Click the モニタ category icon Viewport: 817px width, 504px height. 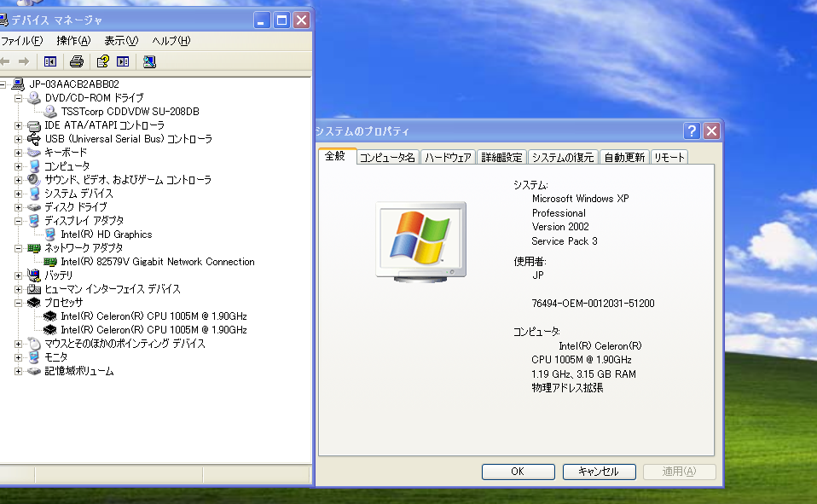click(34, 357)
